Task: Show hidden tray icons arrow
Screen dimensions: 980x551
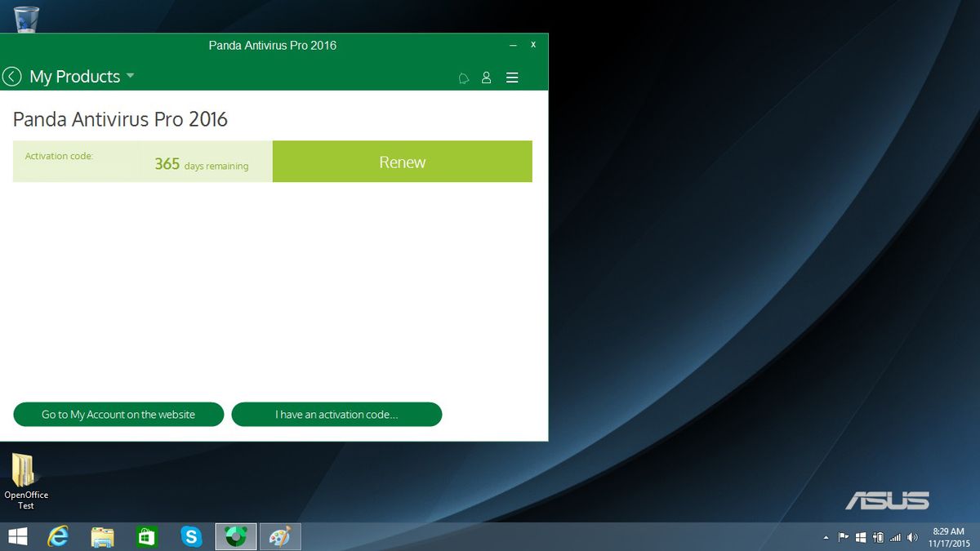Action: pyautogui.click(x=826, y=537)
